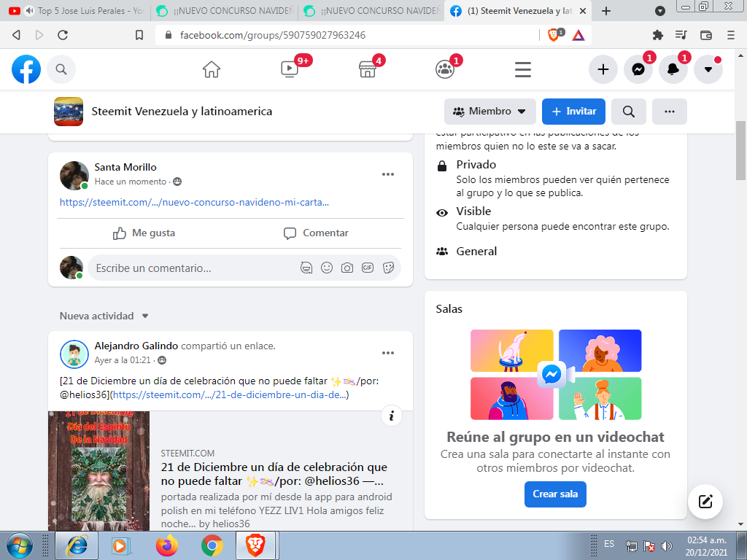The width and height of the screenshot is (747, 560).
Task: Open Messenger icon
Action: [638, 69]
